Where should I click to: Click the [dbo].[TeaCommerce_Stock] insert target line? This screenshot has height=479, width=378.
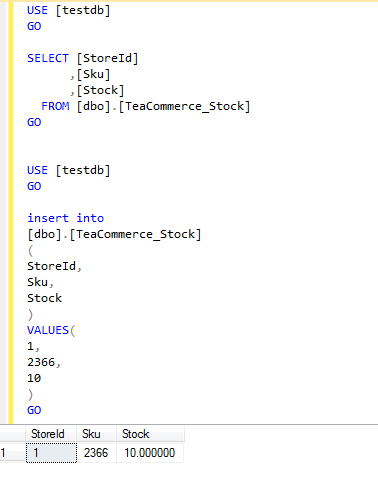click(x=114, y=234)
